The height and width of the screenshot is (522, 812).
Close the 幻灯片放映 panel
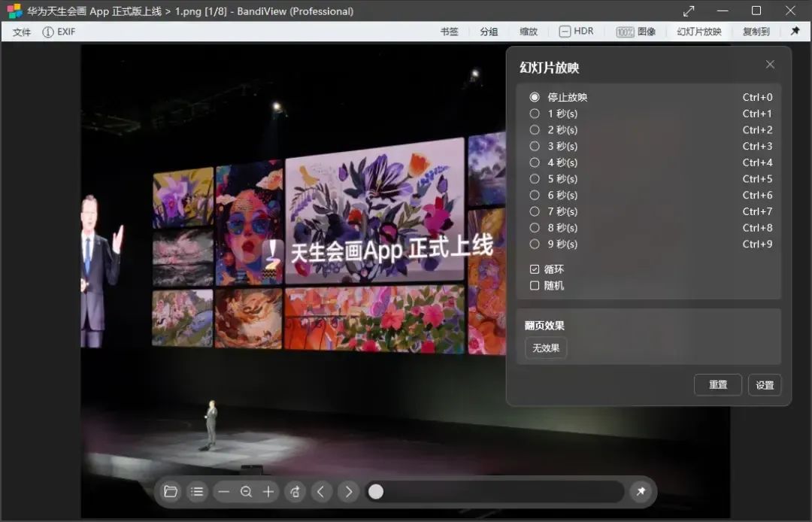point(770,64)
